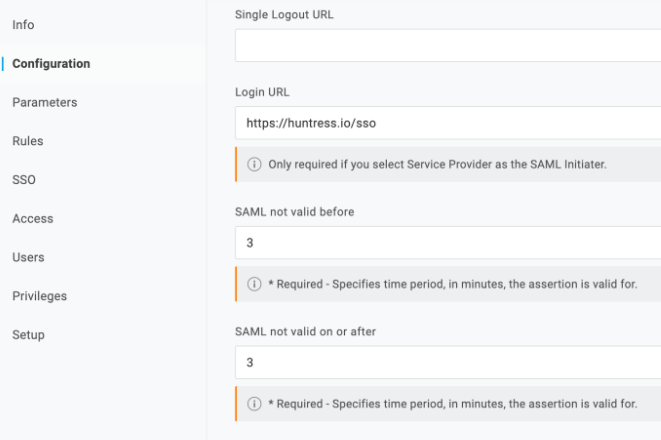The height and width of the screenshot is (440, 661).
Task: Focus the SAML not valid before field
Action: [448, 243]
